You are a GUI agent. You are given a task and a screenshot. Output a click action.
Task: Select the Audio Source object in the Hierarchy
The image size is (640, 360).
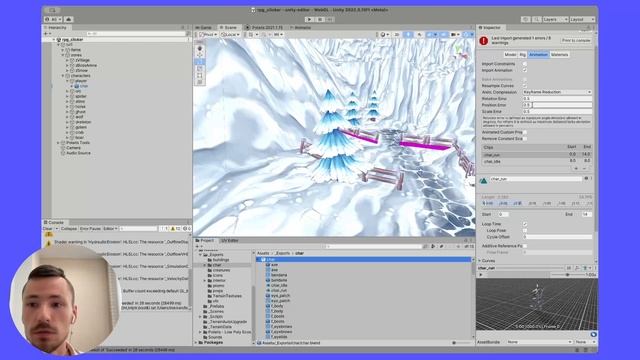click(x=78, y=153)
